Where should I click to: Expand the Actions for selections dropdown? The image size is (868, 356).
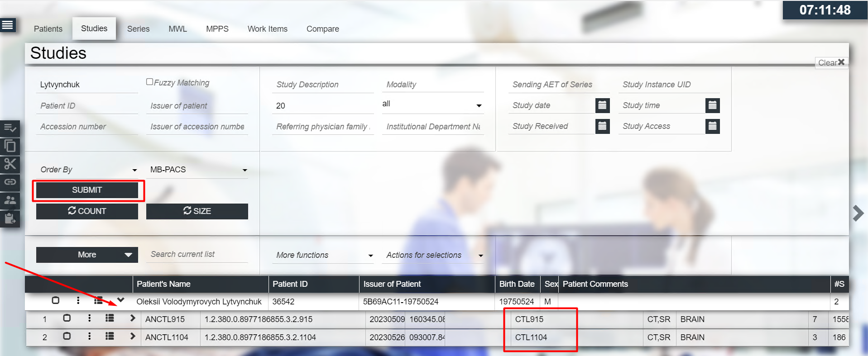click(x=433, y=255)
